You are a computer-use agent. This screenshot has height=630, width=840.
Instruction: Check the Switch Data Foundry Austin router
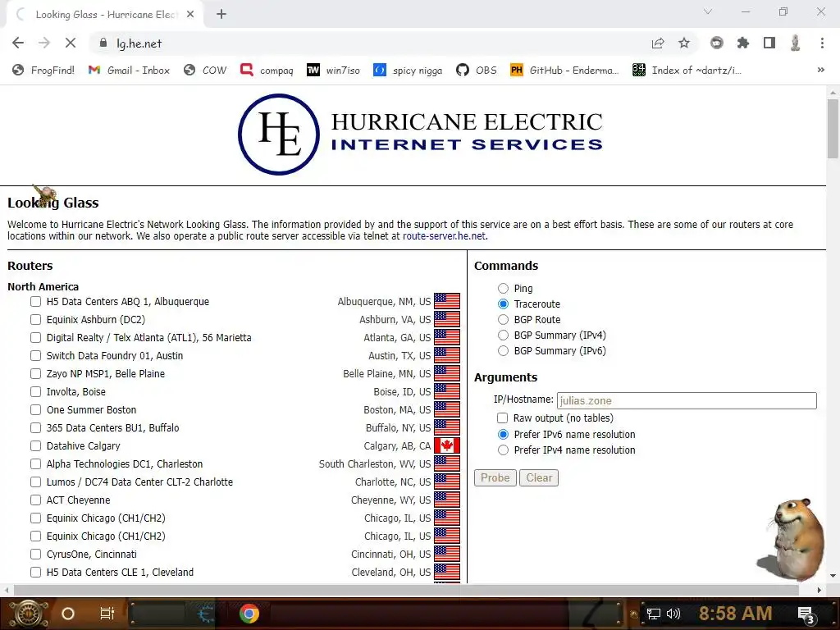coord(35,356)
